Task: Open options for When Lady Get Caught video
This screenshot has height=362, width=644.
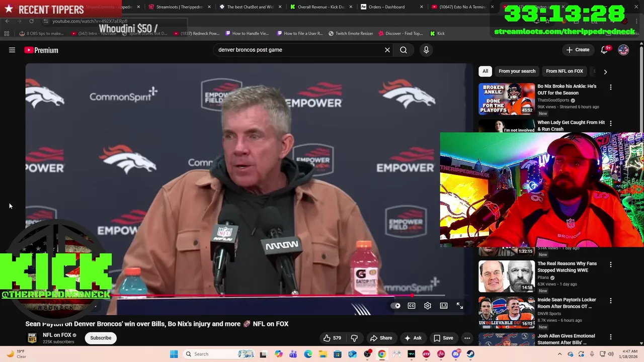Action: (611, 123)
